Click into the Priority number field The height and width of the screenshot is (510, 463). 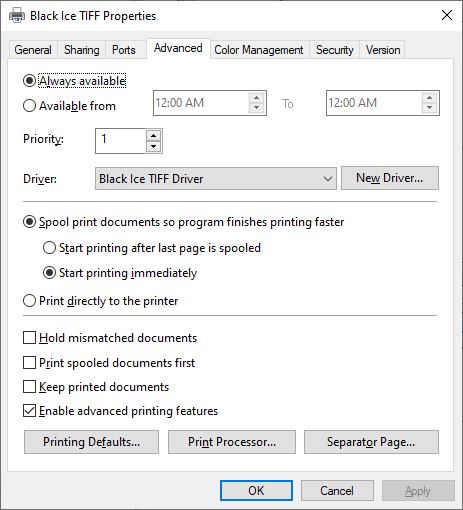pos(120,141)
